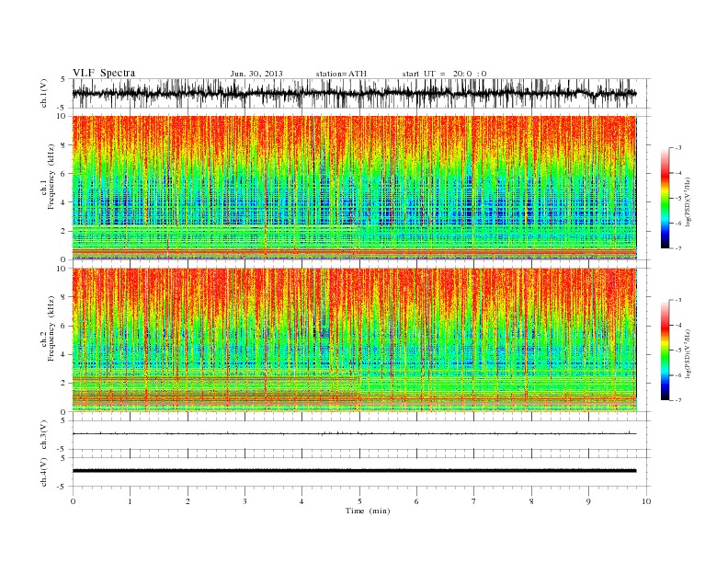Click the ch.4 thick waveform trace
Screen dimensions: 728x563
tap(354, 471)
